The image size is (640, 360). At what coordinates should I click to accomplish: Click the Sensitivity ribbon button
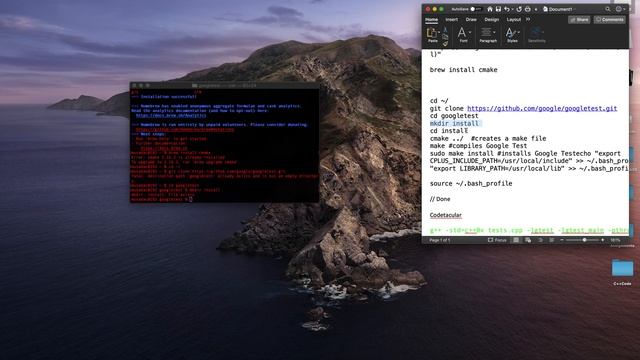[x=537, y=34]
